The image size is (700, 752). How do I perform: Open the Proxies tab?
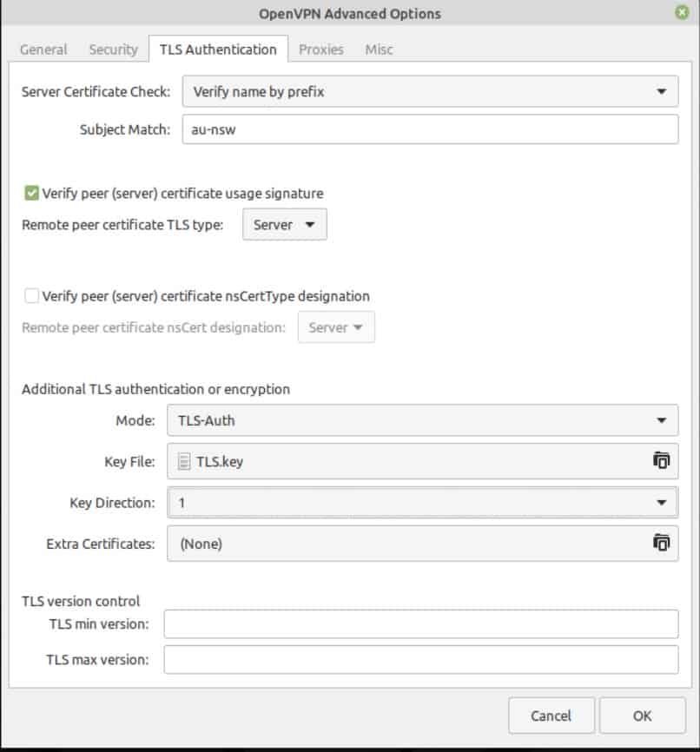coord(321,49)
